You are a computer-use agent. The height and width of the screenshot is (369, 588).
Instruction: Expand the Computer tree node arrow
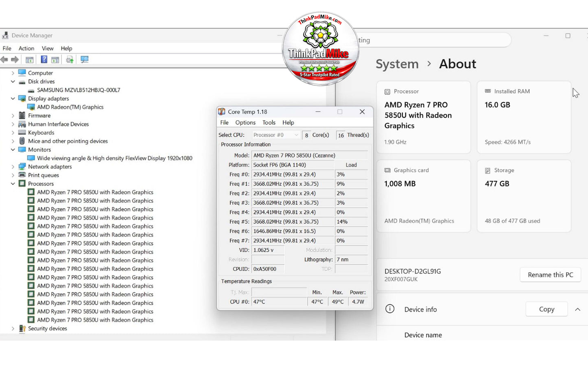tap(13, 73)
